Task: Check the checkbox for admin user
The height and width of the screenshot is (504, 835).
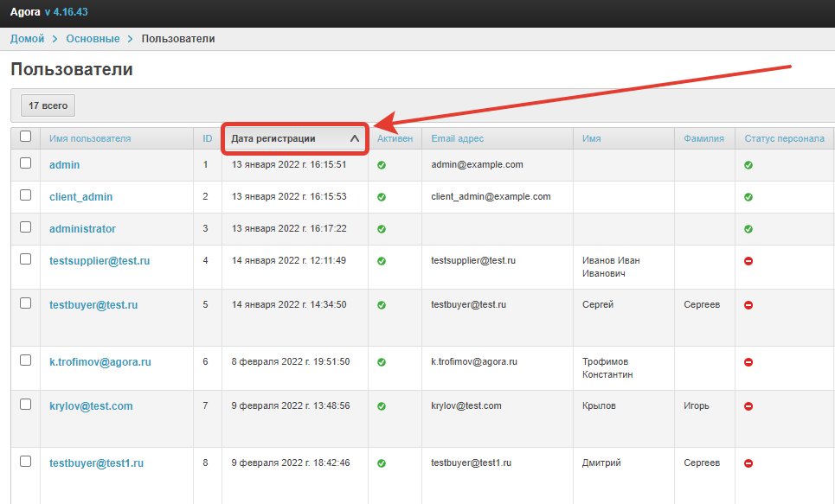Action: click(x=25, y=163)
